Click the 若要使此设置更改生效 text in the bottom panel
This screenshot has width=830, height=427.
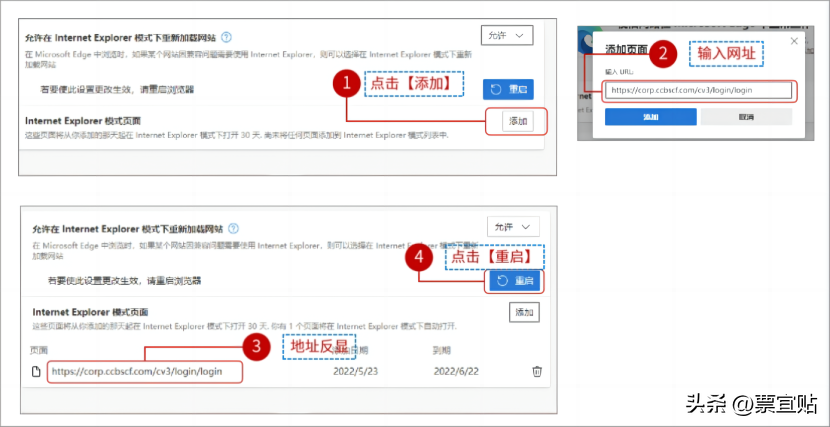tap(124, 281)
